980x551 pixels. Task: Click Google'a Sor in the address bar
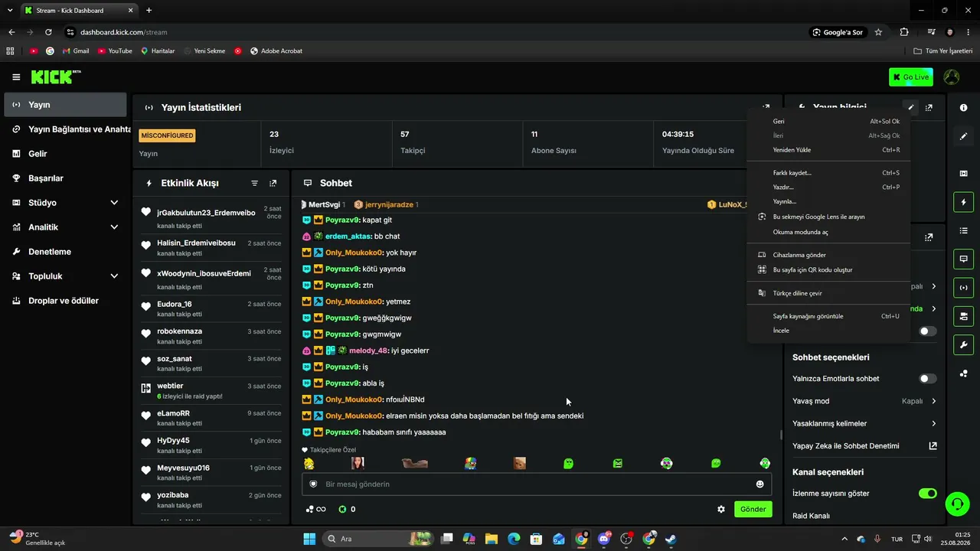click(x=838, y=32)
